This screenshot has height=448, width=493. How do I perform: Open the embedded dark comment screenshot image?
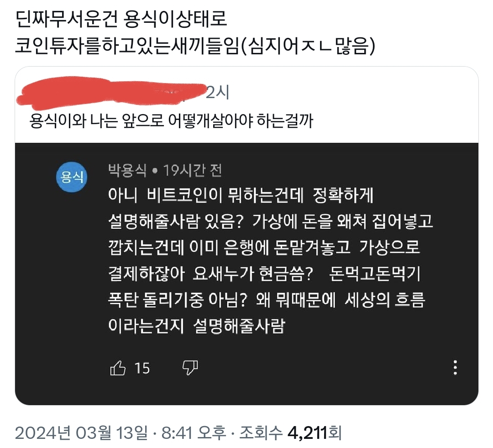pos(246,274)
